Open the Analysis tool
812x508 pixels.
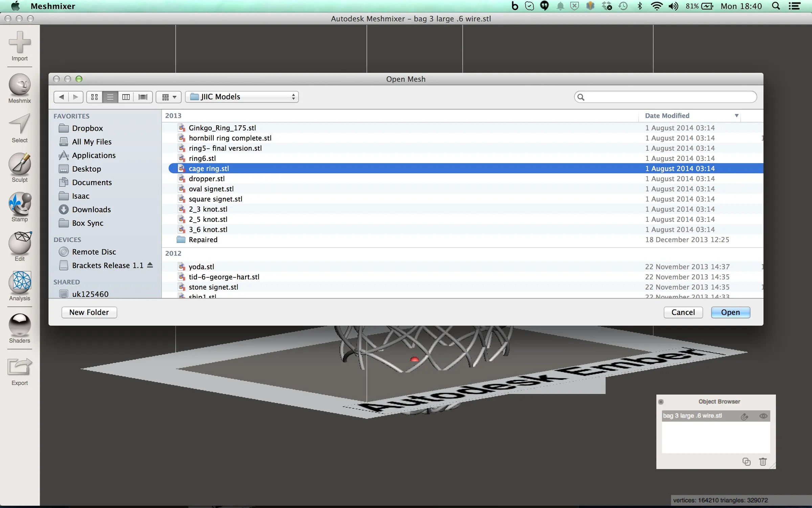[x=20, y=286]
